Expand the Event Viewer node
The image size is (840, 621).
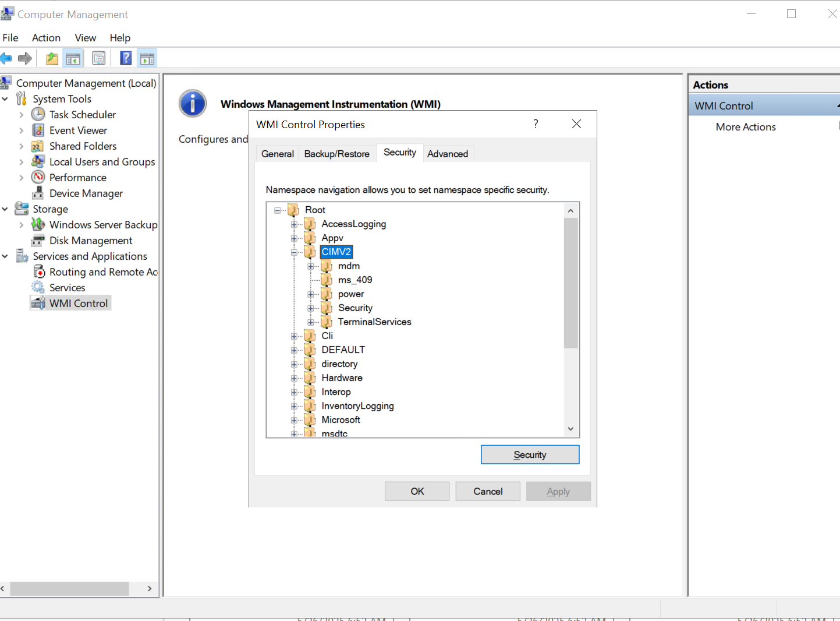(22, 130)
